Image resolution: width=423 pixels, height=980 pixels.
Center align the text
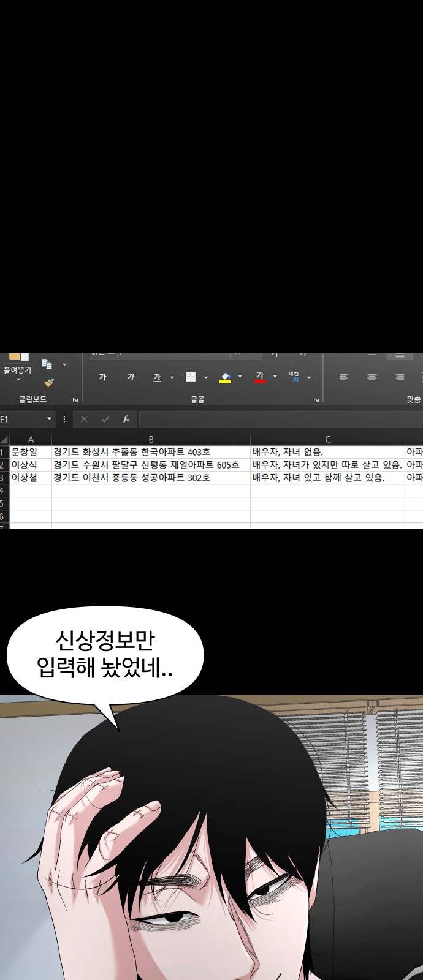(372, 377)
